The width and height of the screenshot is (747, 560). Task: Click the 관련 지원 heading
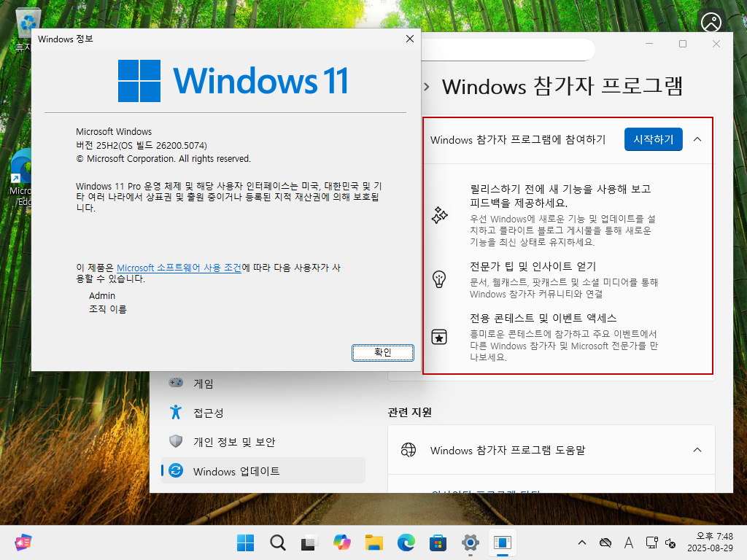(410, 413)
